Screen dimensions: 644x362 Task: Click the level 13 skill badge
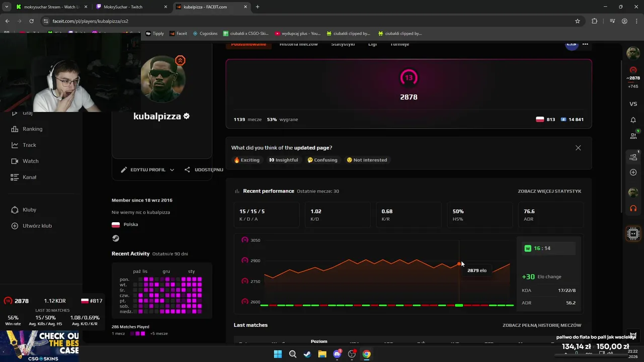(409, 77)
